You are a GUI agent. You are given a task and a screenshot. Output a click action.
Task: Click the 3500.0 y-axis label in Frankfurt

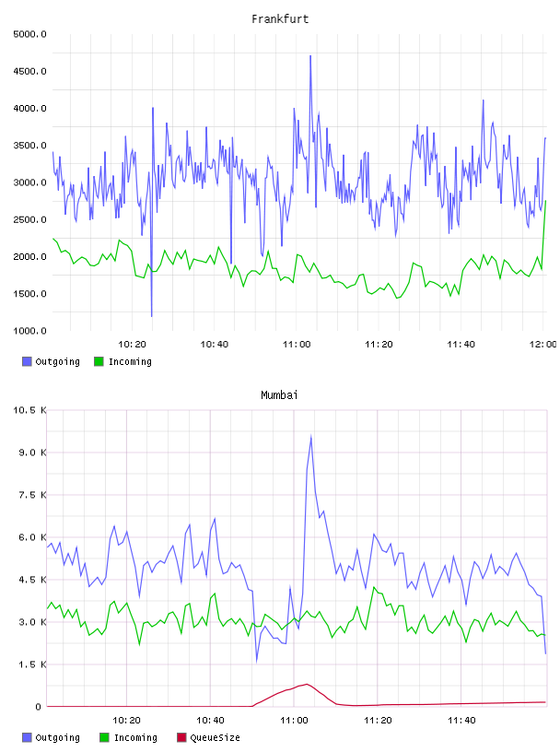[x=29, y=146]
